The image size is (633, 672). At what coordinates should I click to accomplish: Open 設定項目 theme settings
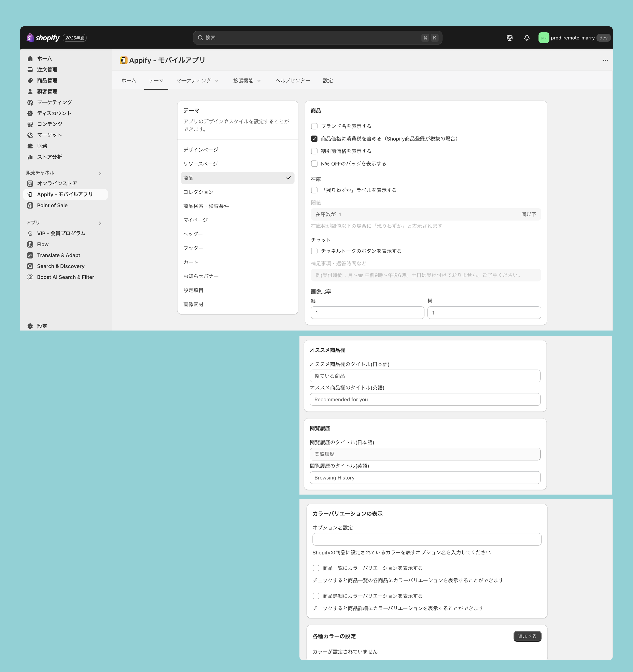[x=238, y=290]
